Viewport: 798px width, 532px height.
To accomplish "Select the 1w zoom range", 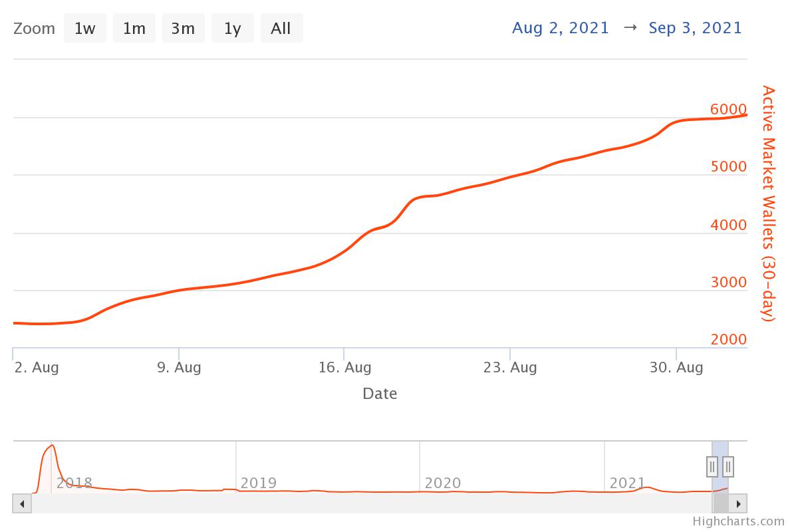I will coord(84,29).
